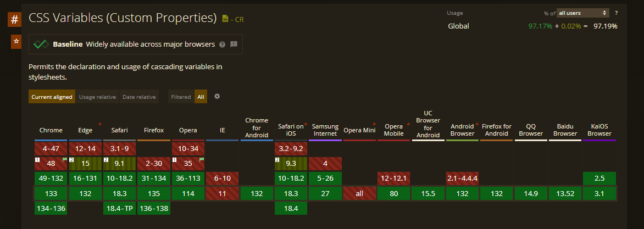
Task: Switch to Usage relative view
Action: point(97,97)
